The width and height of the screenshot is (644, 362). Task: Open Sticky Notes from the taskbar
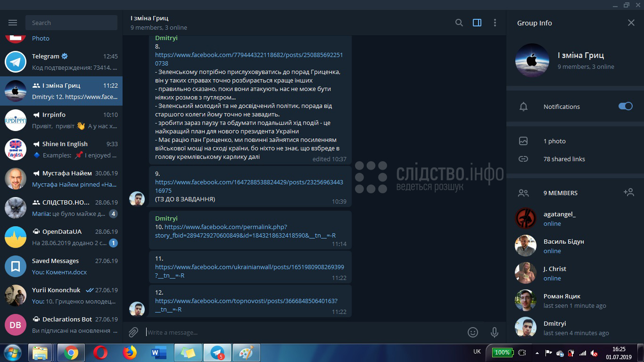point(188,353)
